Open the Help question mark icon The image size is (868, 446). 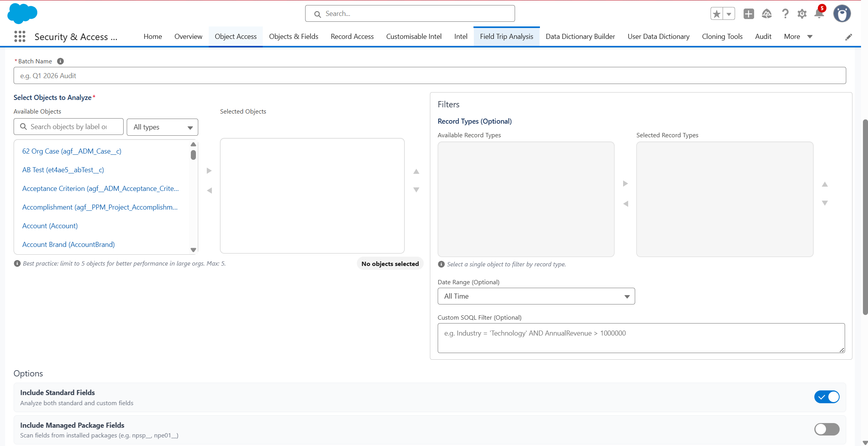[x=785, y=14]
